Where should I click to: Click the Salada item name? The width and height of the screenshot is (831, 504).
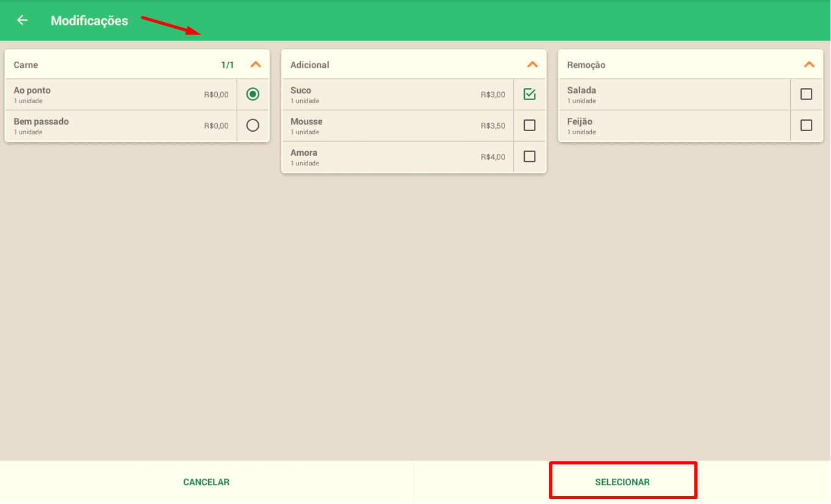click(581, 90)
